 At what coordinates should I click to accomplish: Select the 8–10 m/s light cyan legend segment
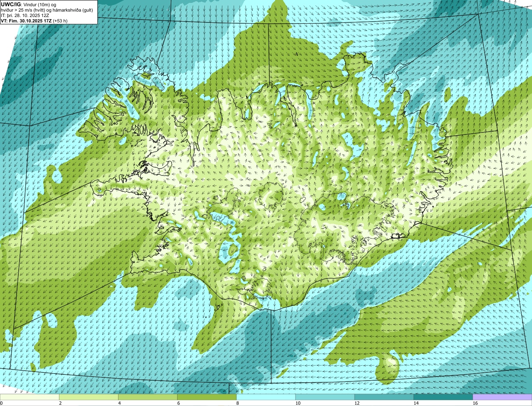tap(266, 397)
